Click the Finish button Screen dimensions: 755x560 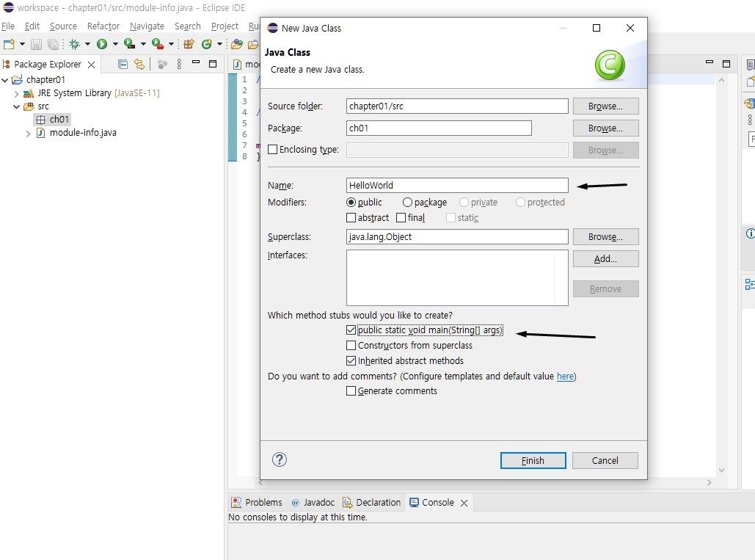(533, 460)
